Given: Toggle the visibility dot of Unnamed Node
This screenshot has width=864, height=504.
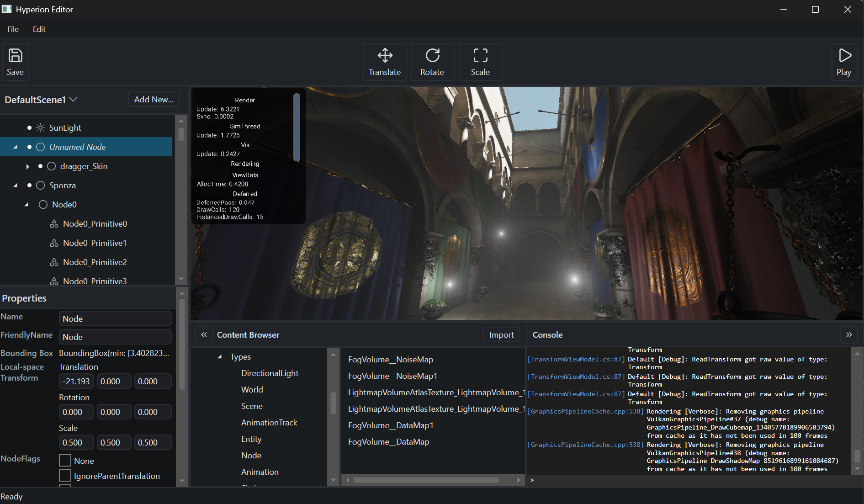Looking at the screenshot, I should (29, 147).
